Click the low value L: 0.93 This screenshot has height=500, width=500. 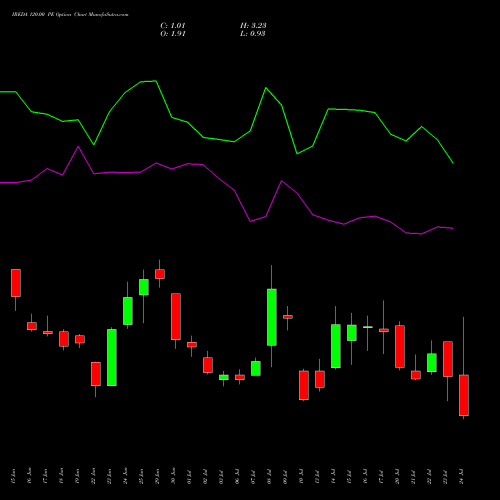[x=253, y=33]
